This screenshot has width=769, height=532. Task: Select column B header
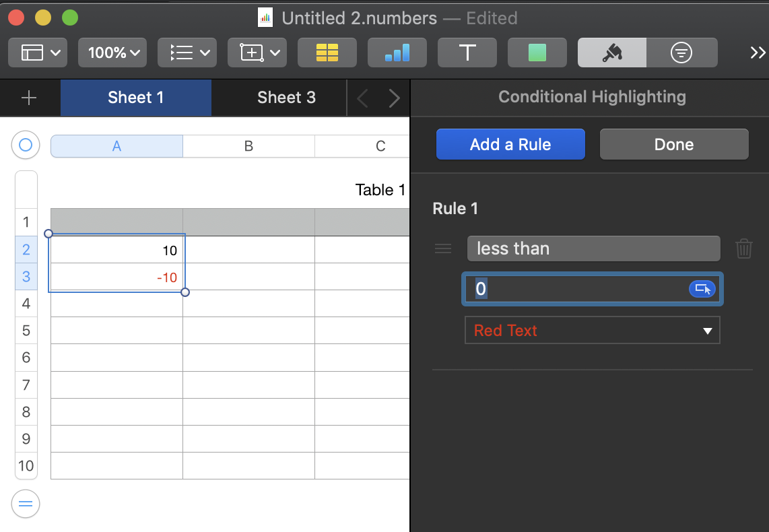248,146
